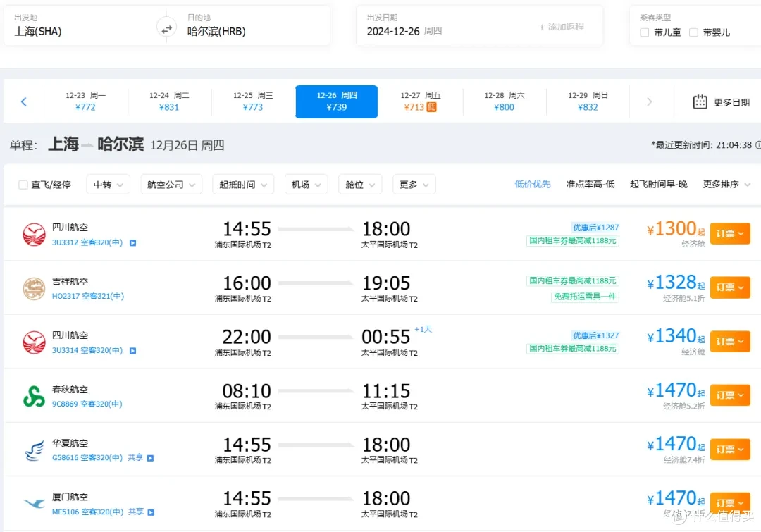Check the 带婴儿 passenger option

[x=693, y=32]
